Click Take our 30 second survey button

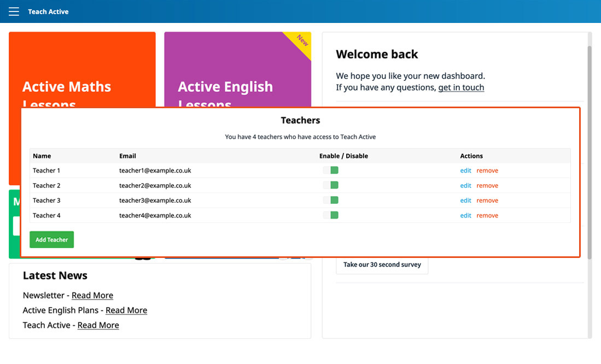(382, 265)
